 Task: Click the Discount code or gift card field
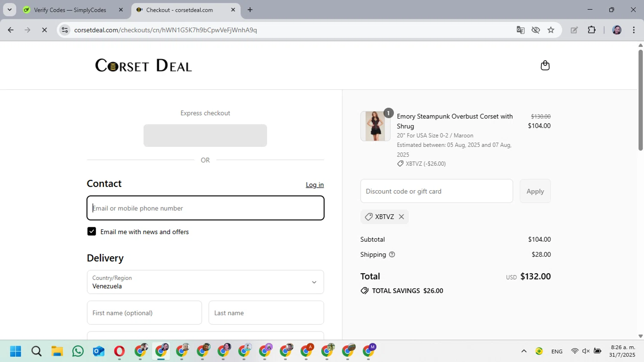click(x=437, y=191)
